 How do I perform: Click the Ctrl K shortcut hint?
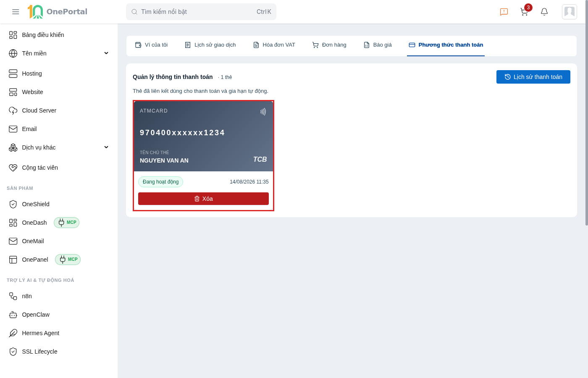[264, 12]
